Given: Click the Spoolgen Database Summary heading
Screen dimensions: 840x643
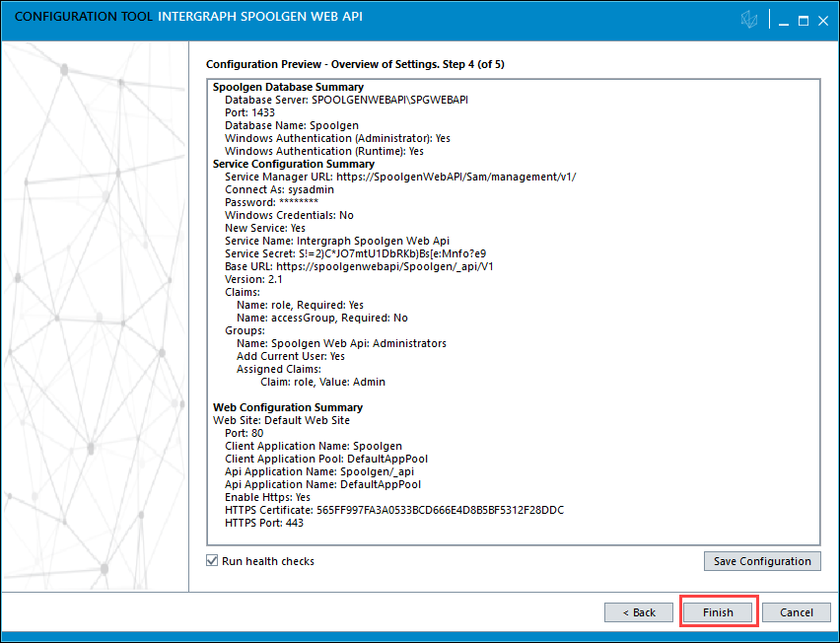Looking at the screenshot, I should coord(288,88).
